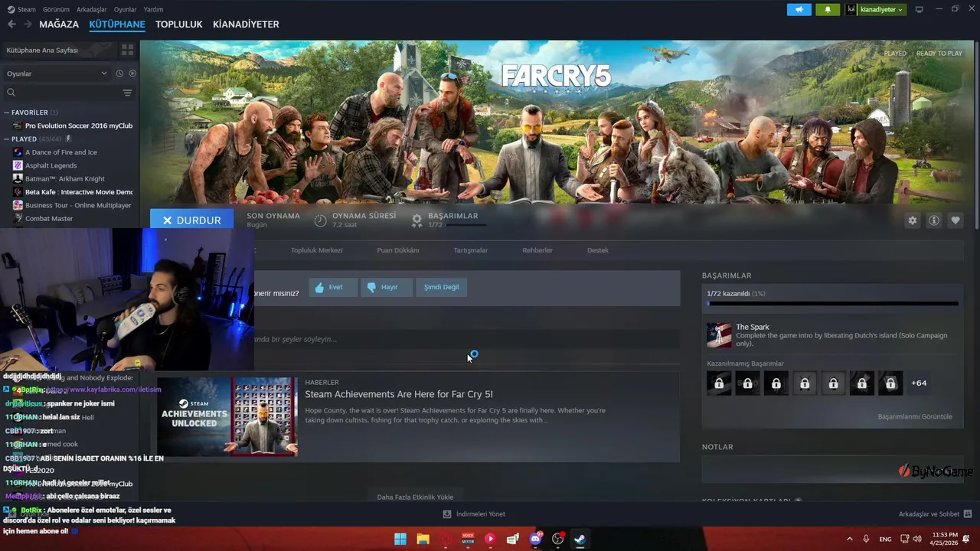Collapse the PLAYED category
The image size is (980, 551).
click(7, 139)
